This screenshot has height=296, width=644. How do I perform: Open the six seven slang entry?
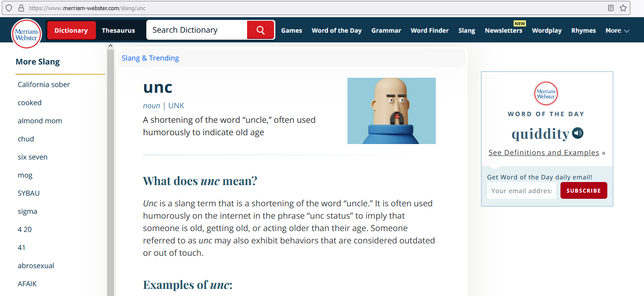pos(33,157)
